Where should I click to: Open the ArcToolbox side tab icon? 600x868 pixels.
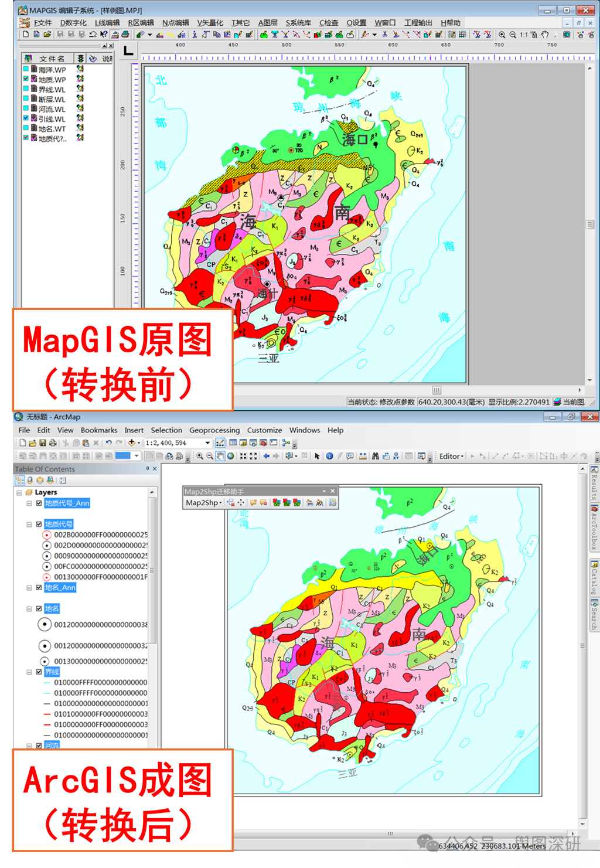pyautogui.click(x=594, y=509)
